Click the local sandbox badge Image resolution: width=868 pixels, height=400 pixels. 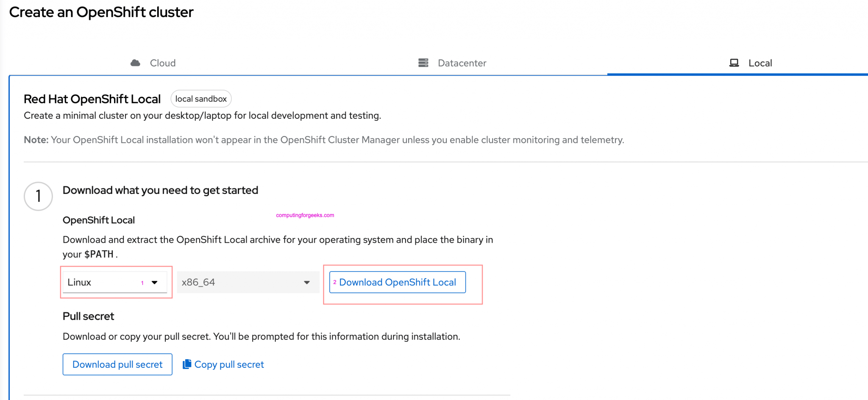[201, 99]
